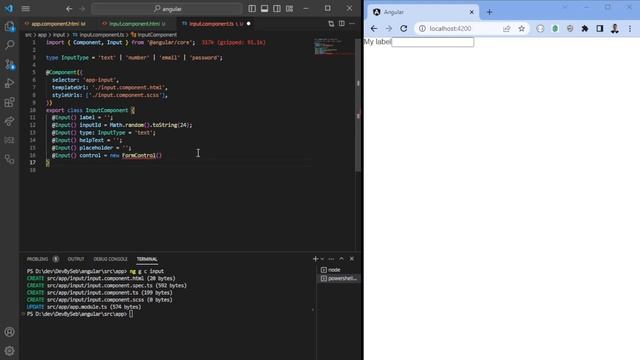
Task: Go forward in Chrome
Action: point(389,29)
